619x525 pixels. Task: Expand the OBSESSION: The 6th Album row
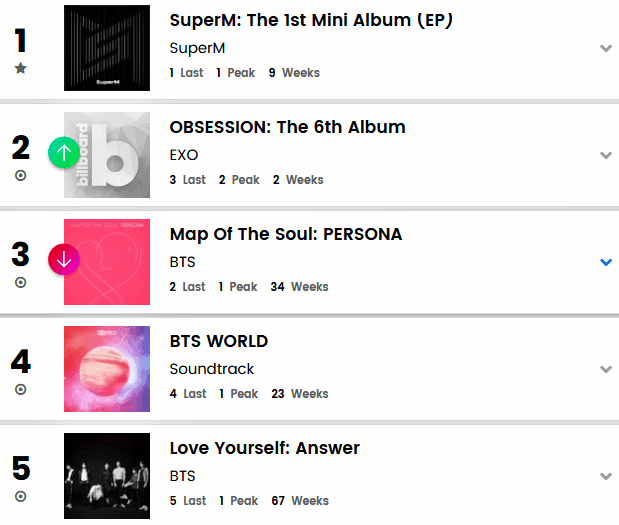[605, 155]
